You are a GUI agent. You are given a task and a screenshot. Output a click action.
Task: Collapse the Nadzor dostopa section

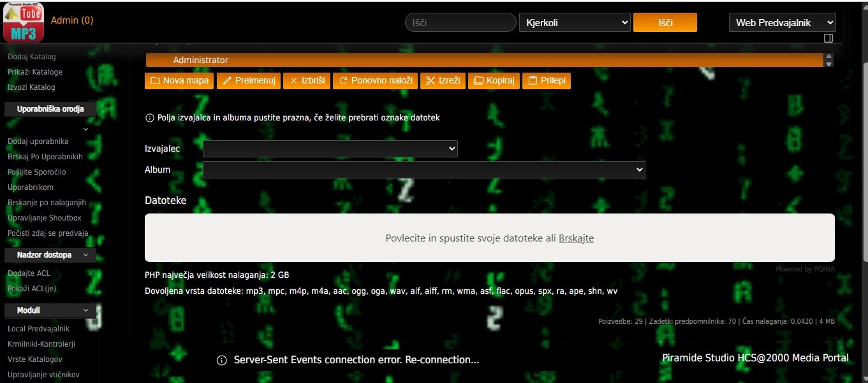click(x=50, y=255)
